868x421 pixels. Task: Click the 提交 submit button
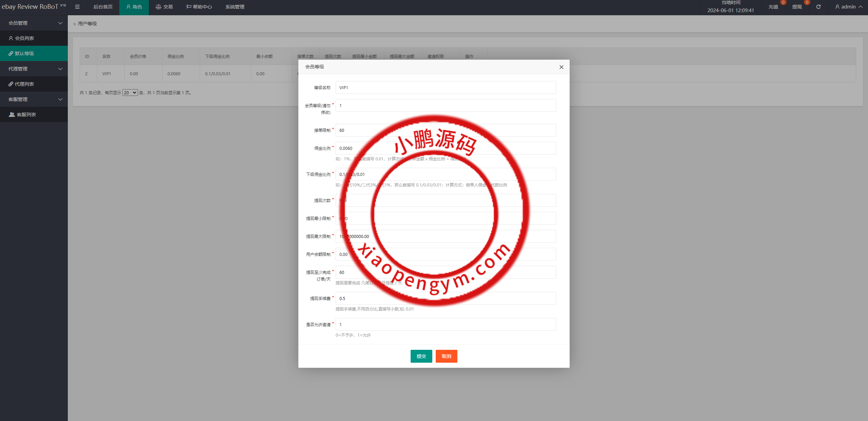point(421,356)
